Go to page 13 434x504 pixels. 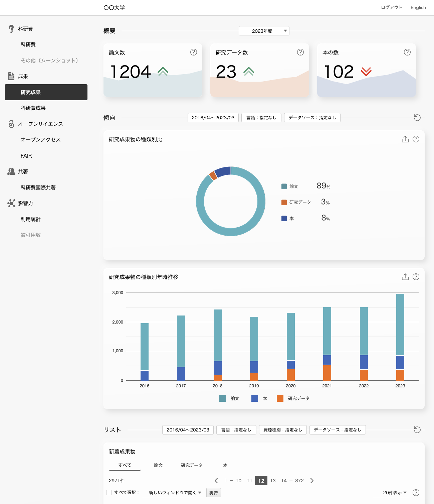click(x=273, y=481)
